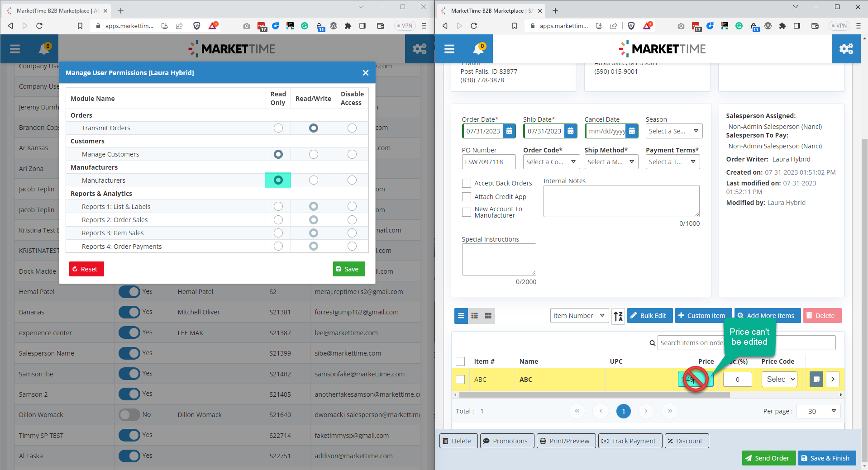Switch to the right MarketTime browser tab
The height and width of the screenshot is (470, 868).
[491, 11]
